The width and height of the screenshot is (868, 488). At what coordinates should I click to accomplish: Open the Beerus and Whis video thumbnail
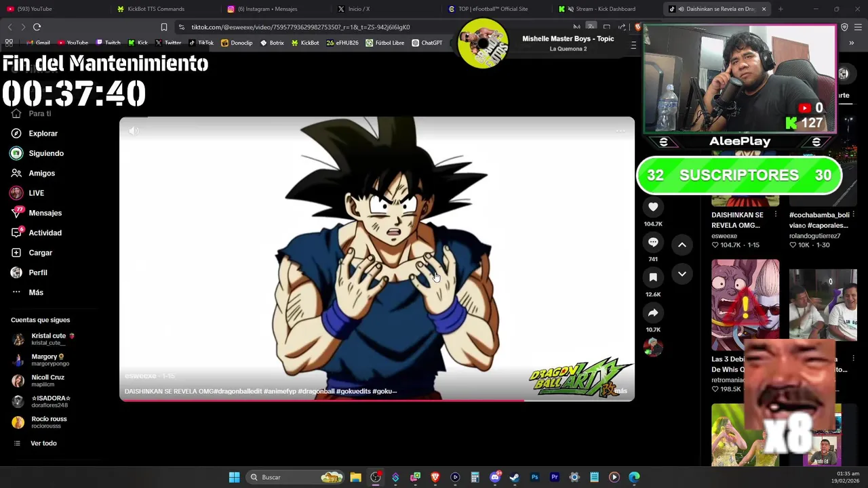click(745, 304)
